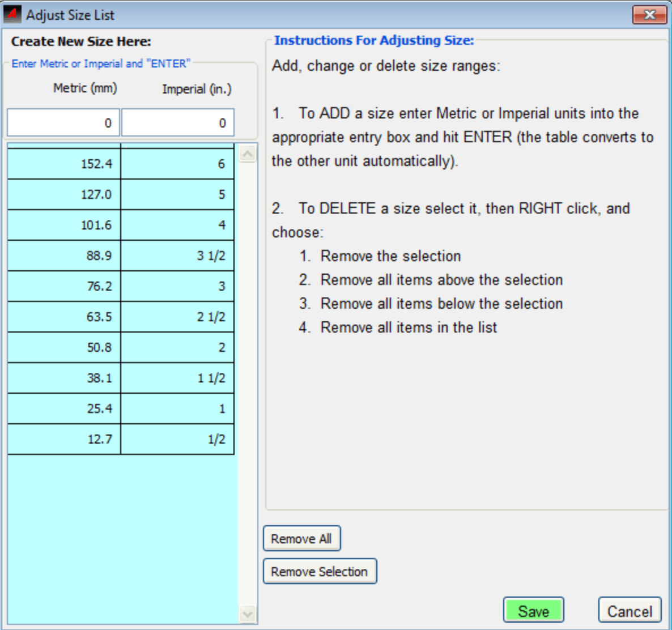The width and height of the screenshot is (672, 630).
Task: Select the 25.4 metric size cell
Action: pos(64,408)
